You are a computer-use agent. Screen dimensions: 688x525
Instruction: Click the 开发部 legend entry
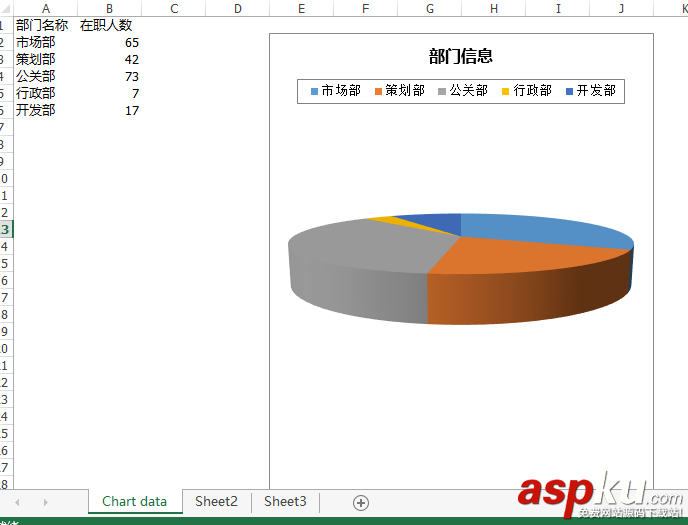pyautogui.click(x=591, y=91)
